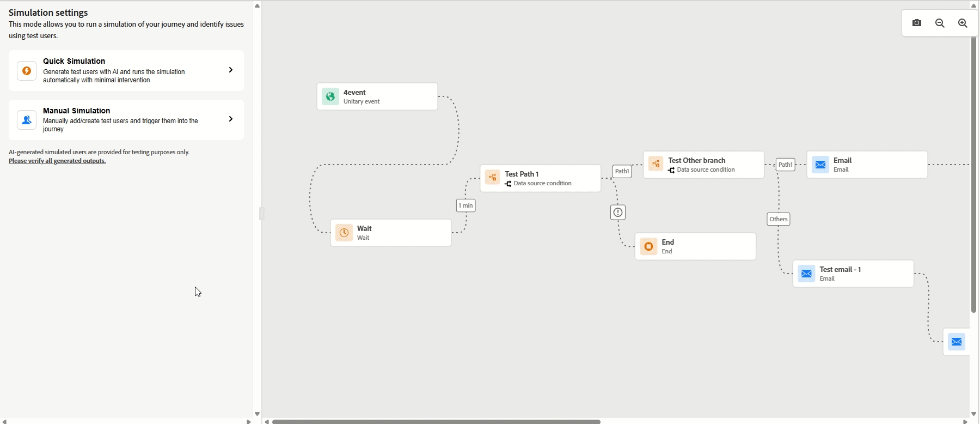Click the Quick Simulation lightning icon
The width and height of the screenshot is (980, 424).
[x=27, y=71]
